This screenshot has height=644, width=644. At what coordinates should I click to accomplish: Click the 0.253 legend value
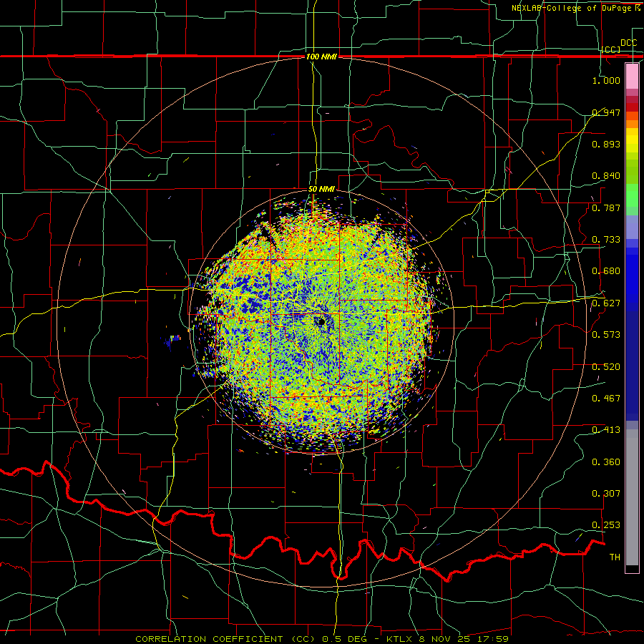[606, 525]
